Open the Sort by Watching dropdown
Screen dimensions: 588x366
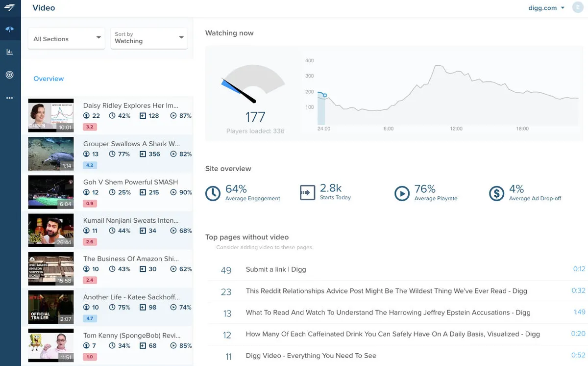pyautogui.click(x=149, y=38)
